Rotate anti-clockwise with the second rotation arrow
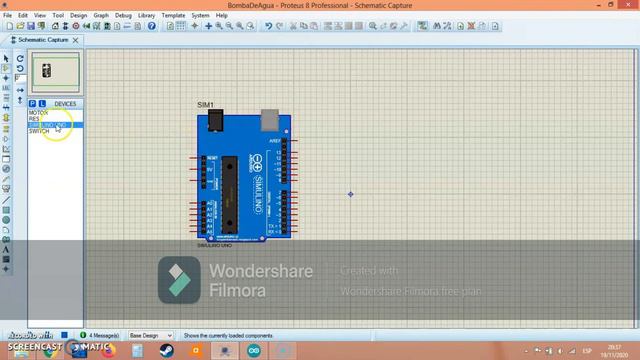The image size is (640, 360). click(20, 69)
